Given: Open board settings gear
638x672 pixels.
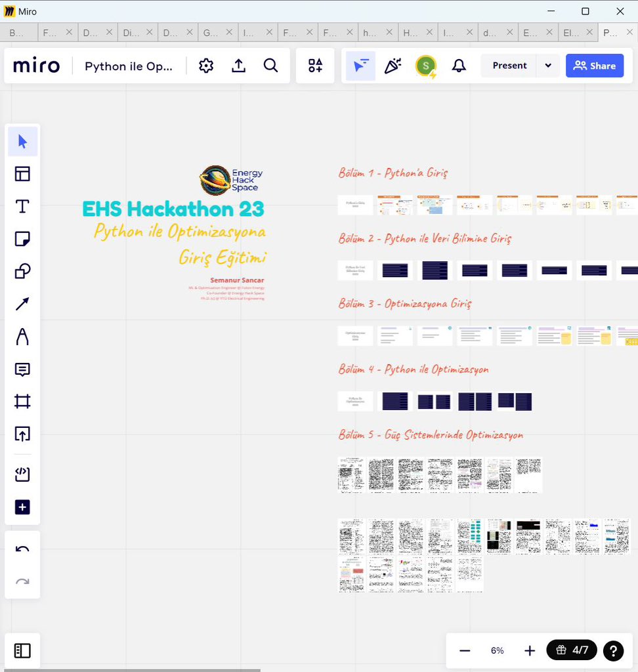Looking at the screenshot, I should pyautogui.click(x=206, y=66).
